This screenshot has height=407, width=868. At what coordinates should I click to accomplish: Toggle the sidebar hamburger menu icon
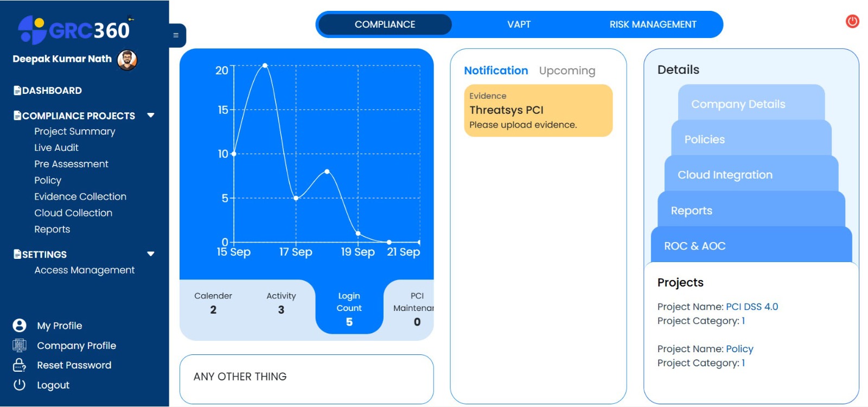[176, 35]
